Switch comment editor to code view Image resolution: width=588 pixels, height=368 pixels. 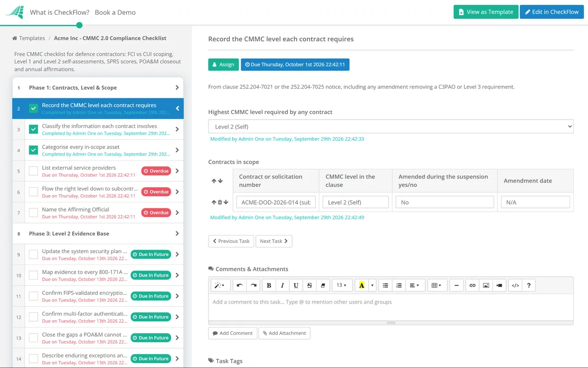[515, 285]
